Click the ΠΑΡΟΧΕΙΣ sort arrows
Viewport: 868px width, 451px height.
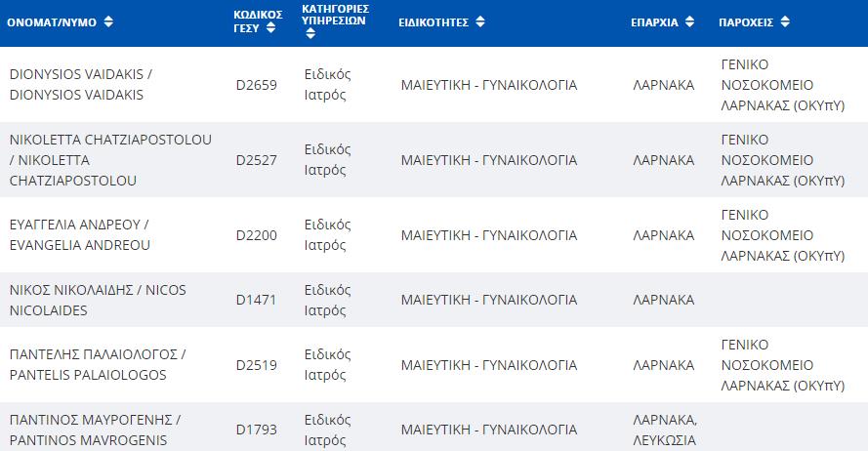[785, 22]
